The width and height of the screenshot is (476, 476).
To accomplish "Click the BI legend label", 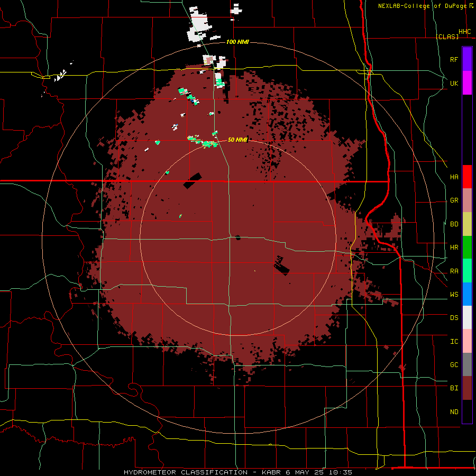I will 454,388.
